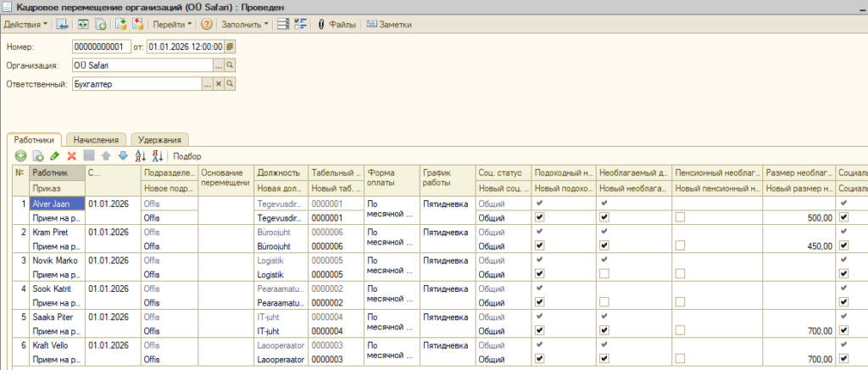Screen dimensions: 868x370
Task: Move row down with blue arrow icon
Action: tap(123, 156)
